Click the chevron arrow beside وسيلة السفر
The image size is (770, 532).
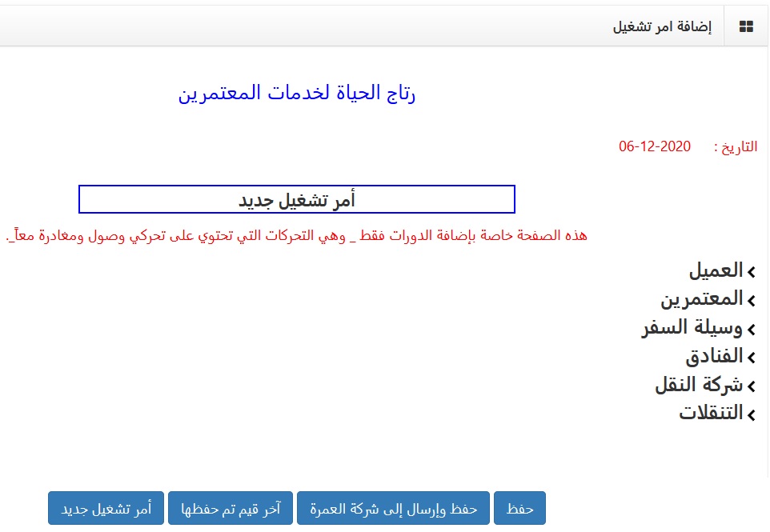(x=752, y=329)
